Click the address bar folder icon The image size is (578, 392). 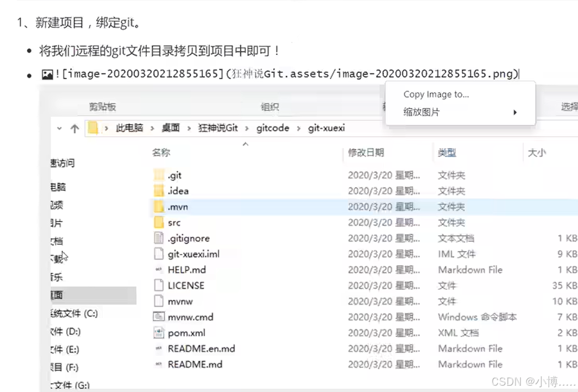pyautogui.click(x=93, y=128)
